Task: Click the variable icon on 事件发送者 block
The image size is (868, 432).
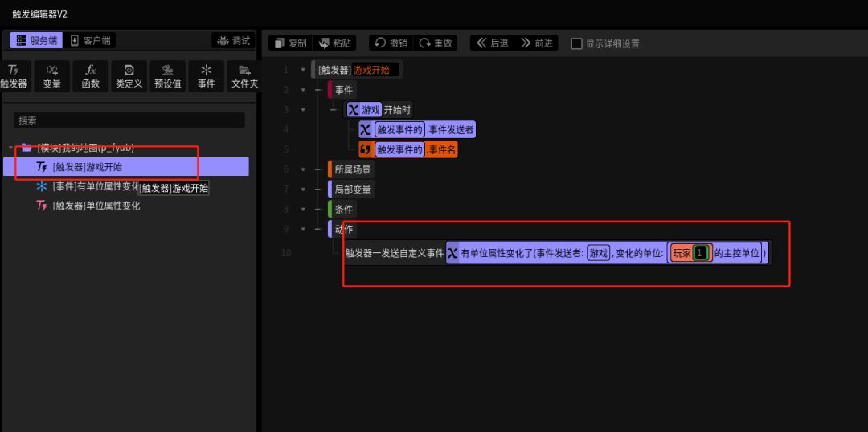Action: [366, 129]
